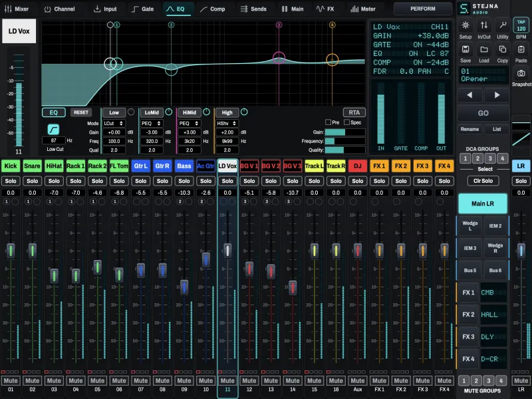This screenshot has width=532, height=399.
Task: Switch to the Sends tab
Action: [x=253, y=9]
